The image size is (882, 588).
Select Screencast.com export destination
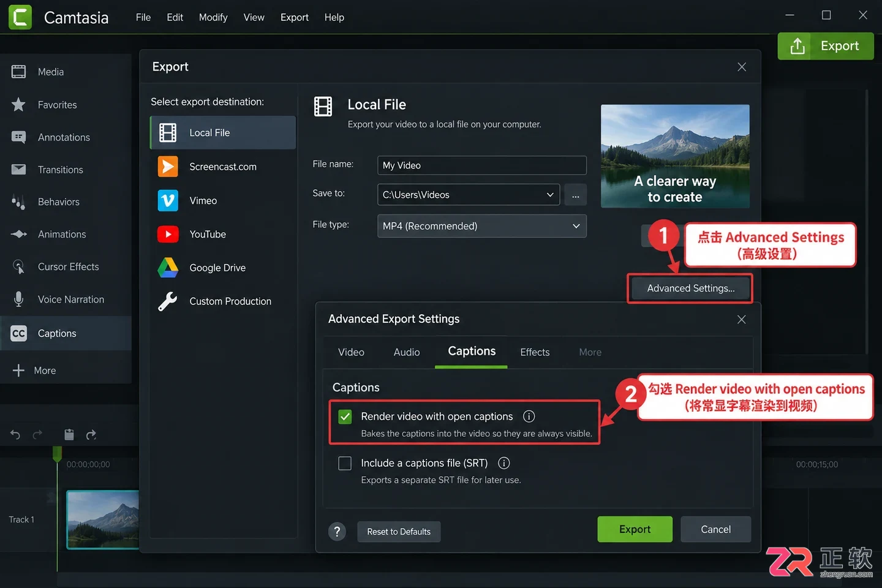coord(223,167)
